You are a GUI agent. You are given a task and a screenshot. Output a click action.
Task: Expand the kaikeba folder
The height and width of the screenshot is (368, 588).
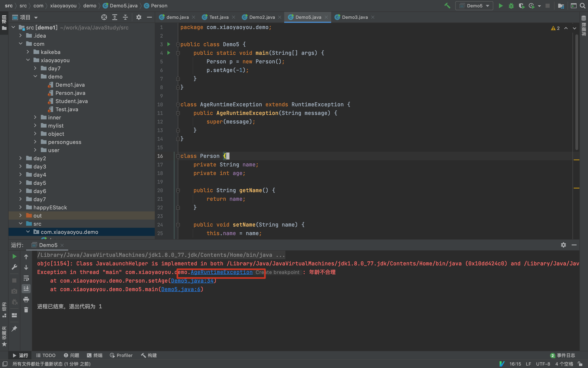coord(28,52)
